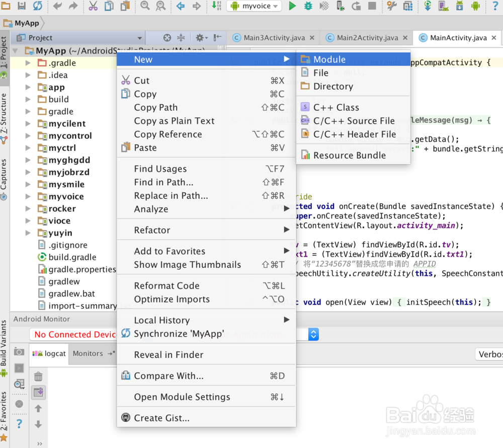Click the Cut scissors toolbar icon
Image resolution: width=503 pixels, height=448 pixels.
pos(93,6)
